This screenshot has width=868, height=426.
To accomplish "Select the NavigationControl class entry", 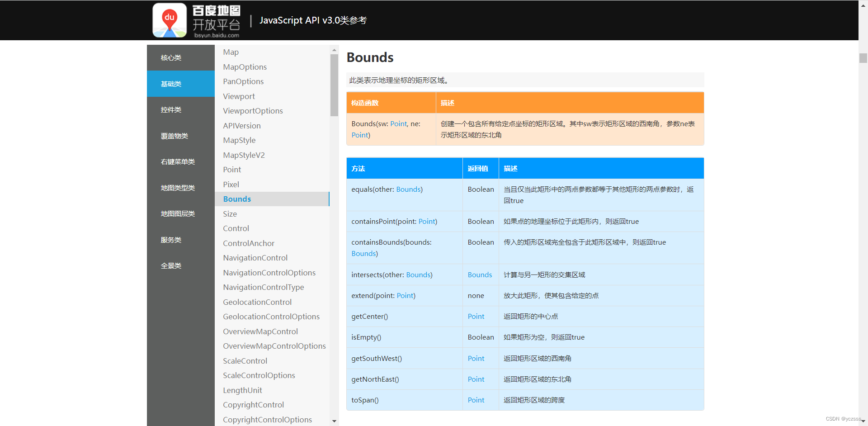I will coord(255,257).
